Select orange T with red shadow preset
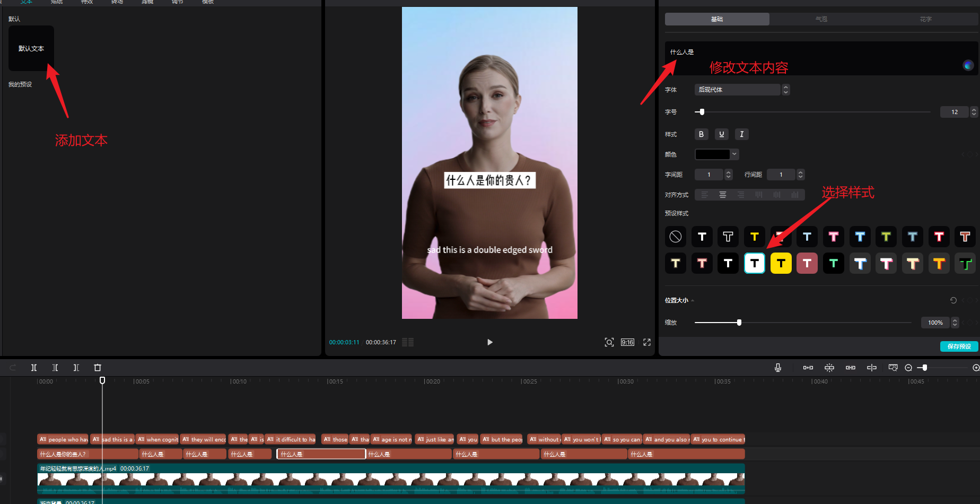This screenshot has height=504, width=980. [x=939, y=263]
